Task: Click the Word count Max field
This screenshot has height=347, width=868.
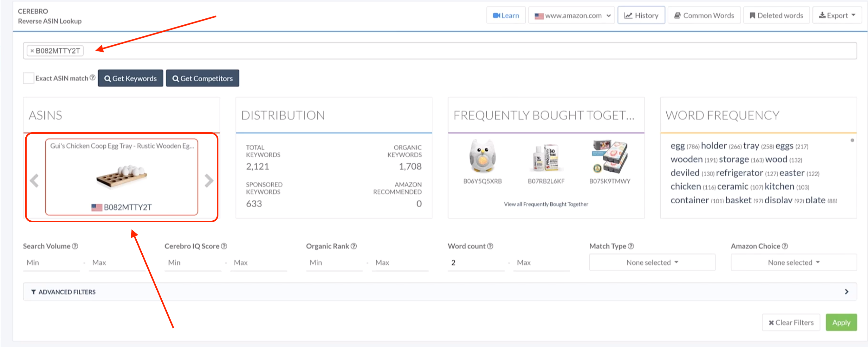Action: [x=542, y=262]
